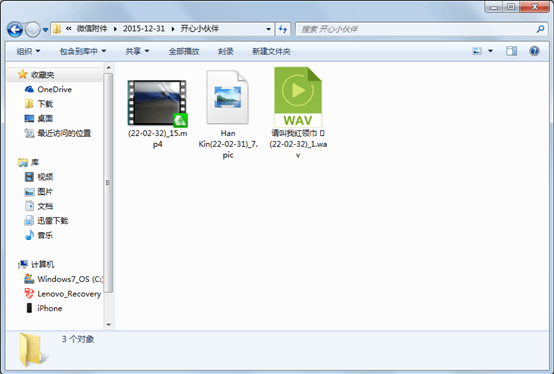The height and width of the screenshot is (374, 554).
Task: Open the address bar history dropdown
Action: tap(269, 29)
